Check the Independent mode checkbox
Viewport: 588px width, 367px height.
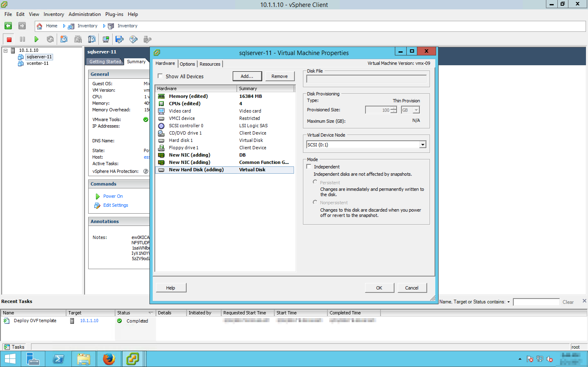(309, 167)
